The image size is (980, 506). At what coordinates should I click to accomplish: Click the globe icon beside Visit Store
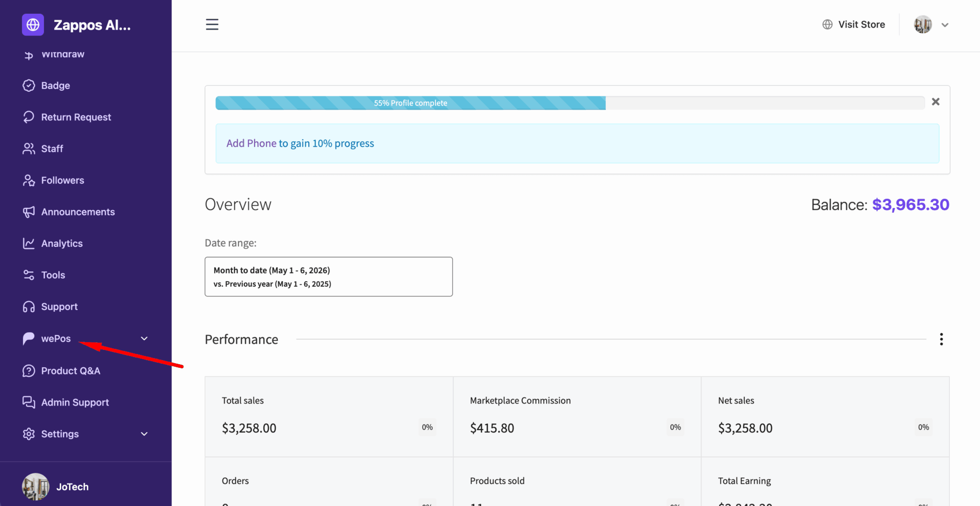tap(827, 24)
